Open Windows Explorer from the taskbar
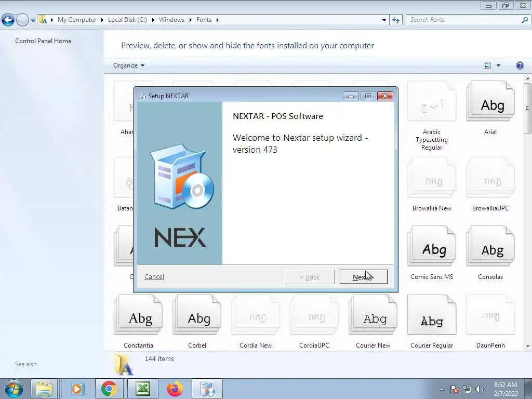532x399 pixels. click(44, 389)
